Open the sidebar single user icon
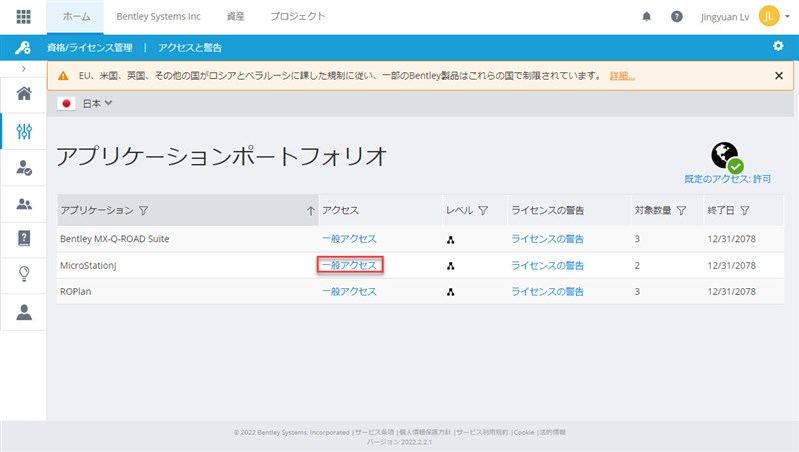 24,312
